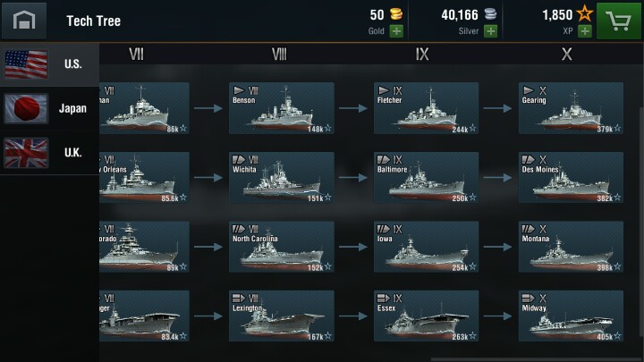Select the Midway aircraft carrier card

click(x=571, y=315)
